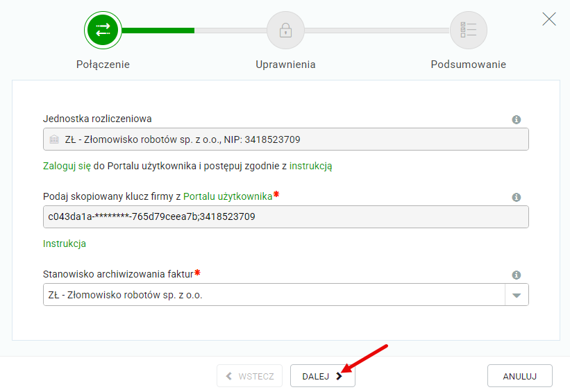Close the wizard with the X icon
The image size is (570, 392).
pos(549,19)
